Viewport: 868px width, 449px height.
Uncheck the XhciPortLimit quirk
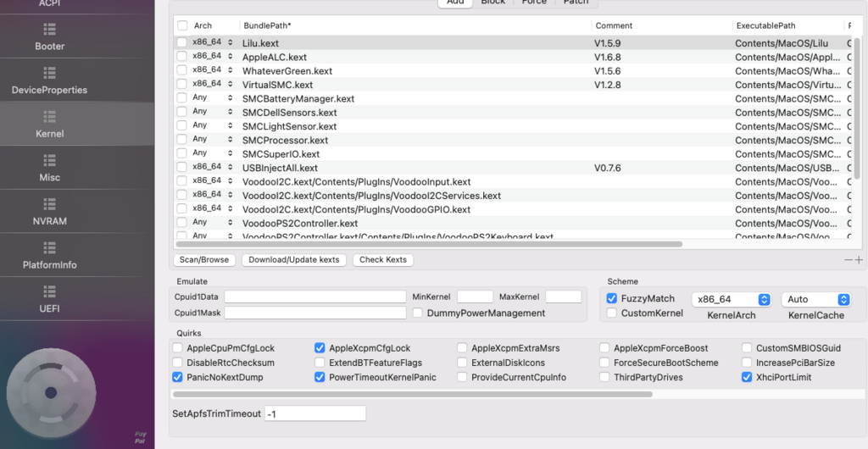(x=747, y=377)
